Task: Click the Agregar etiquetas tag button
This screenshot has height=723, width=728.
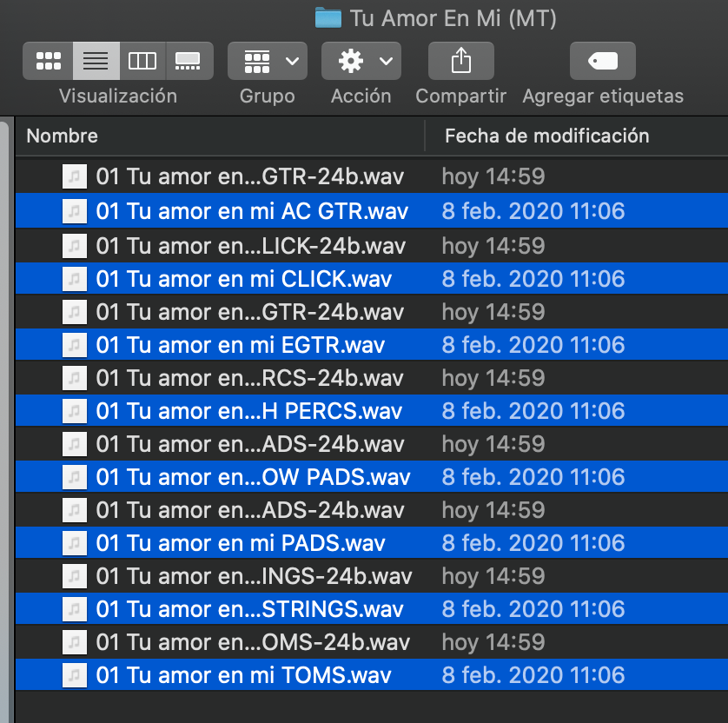Action: [x=603, y=61]
